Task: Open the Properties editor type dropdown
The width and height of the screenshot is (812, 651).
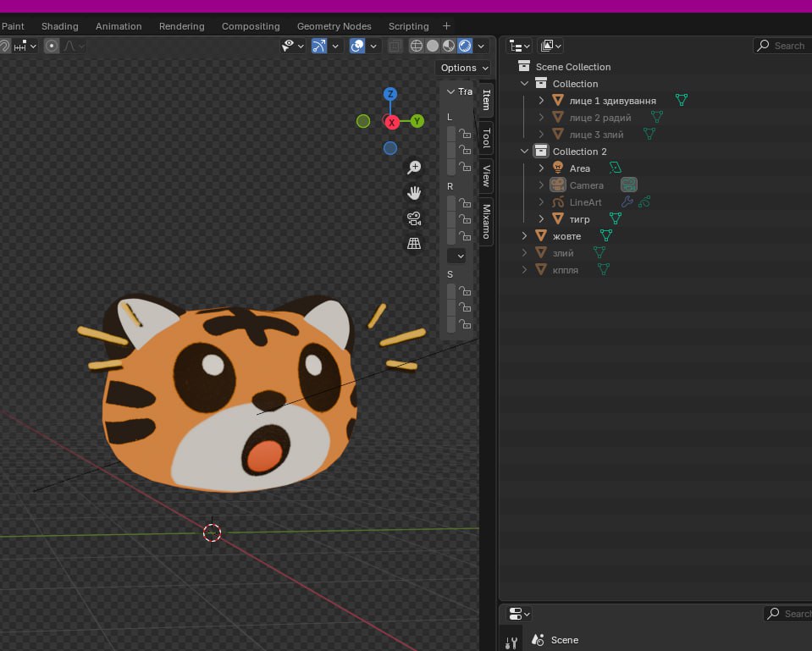Action: pyautogui.click(x=519, y=615)
